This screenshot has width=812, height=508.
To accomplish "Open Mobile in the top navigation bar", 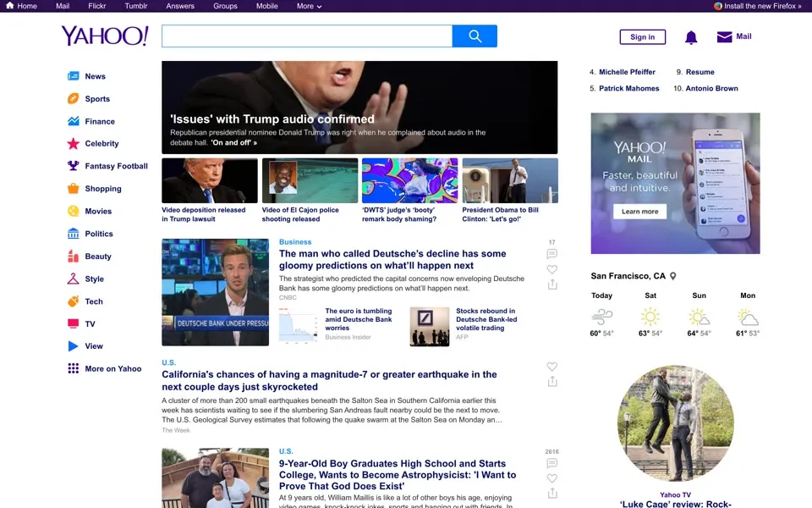I will (x=266, y=6).
